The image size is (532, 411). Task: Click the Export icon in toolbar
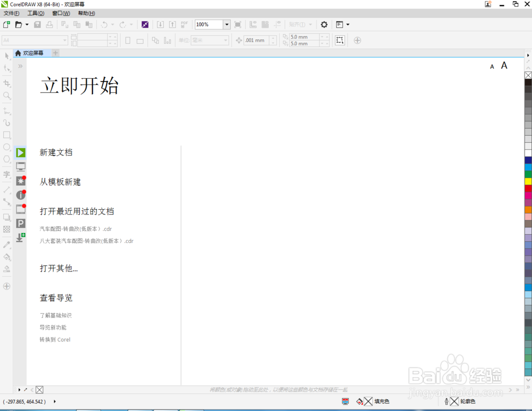click(172, 24)
